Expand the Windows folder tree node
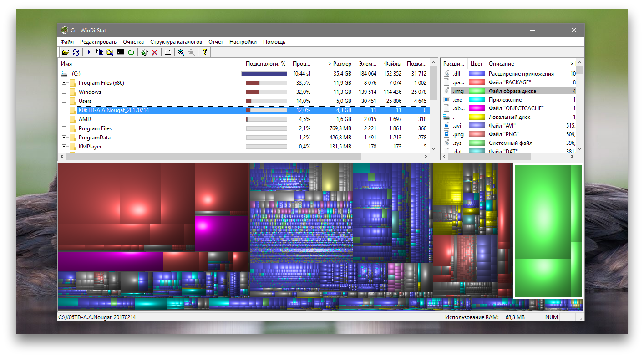 pyautogui.click(x=64, y=92)
